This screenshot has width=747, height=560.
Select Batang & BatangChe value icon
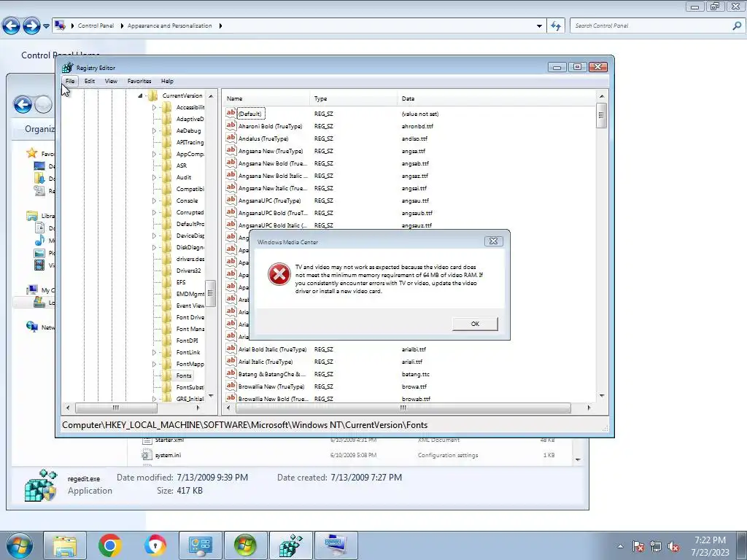(231, 373)
